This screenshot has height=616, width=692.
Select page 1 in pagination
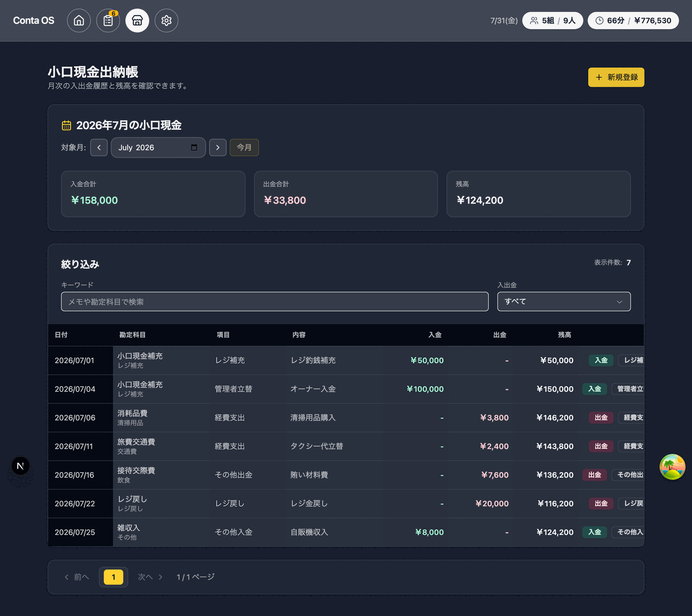[x=114, y=577]
